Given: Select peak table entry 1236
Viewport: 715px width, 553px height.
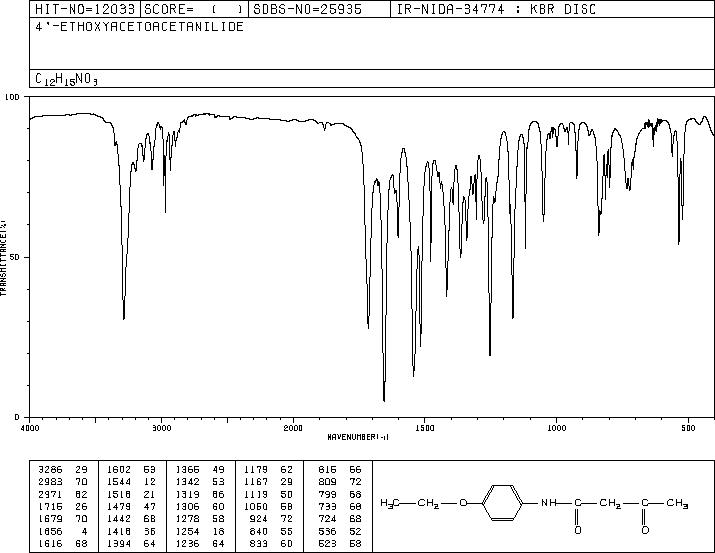Looking at the screenshot, I should click(x=188, y=543).
